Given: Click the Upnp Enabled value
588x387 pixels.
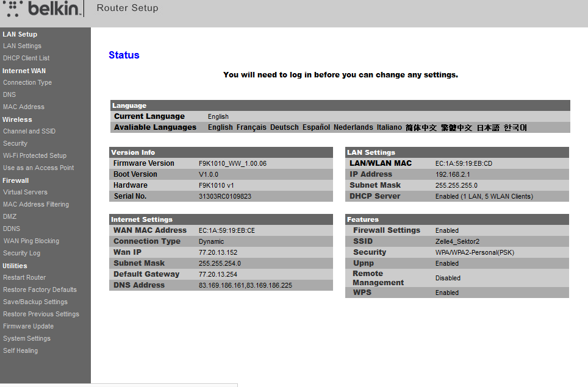Looking at the screenshot, I should [447, 264].
